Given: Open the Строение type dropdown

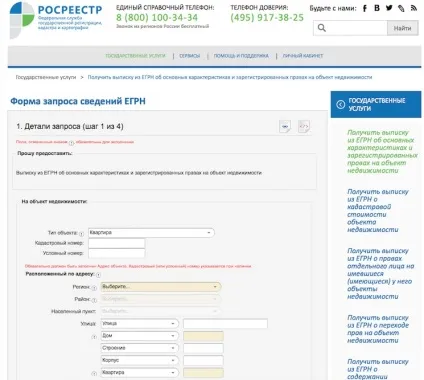Looking at the screenshot, I should (x=140, y=348).
